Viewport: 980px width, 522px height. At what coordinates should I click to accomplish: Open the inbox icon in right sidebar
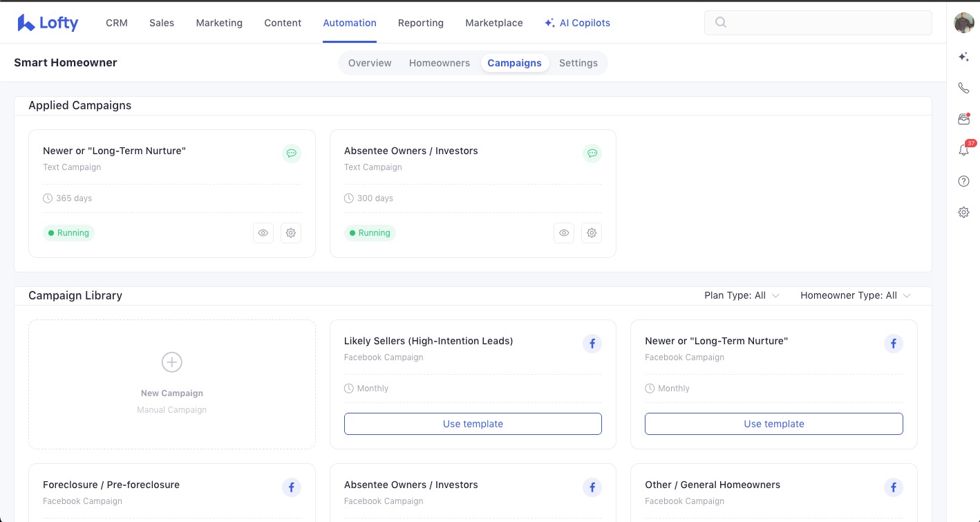click(963, 119)
